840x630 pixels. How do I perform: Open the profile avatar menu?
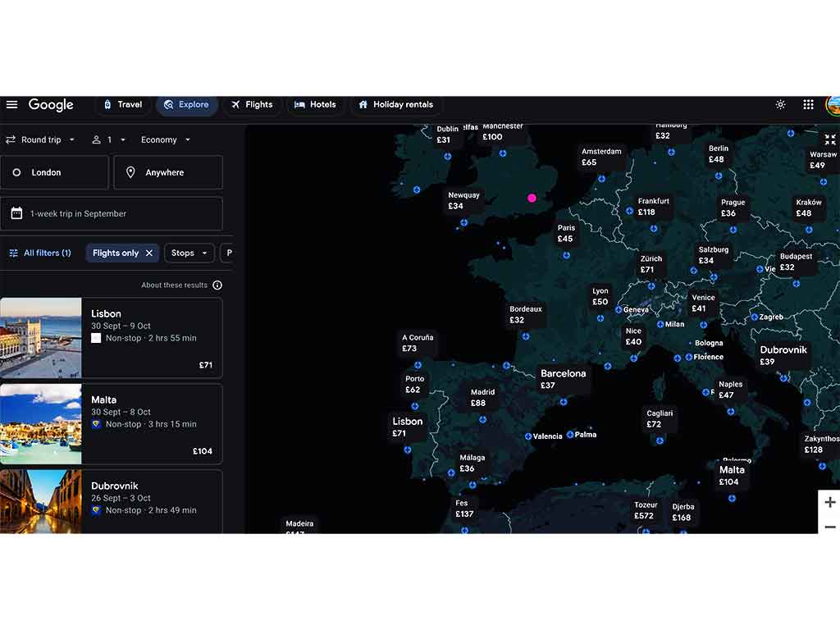coord(833,105)
